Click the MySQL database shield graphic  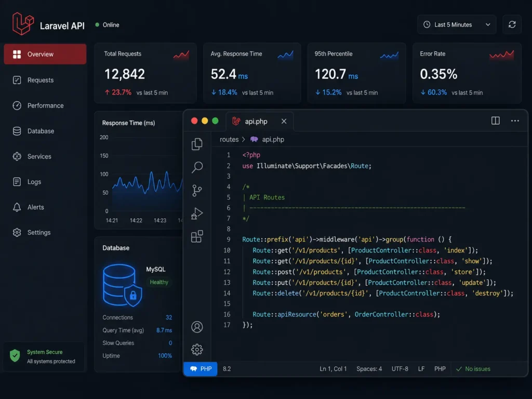[123, 285]
